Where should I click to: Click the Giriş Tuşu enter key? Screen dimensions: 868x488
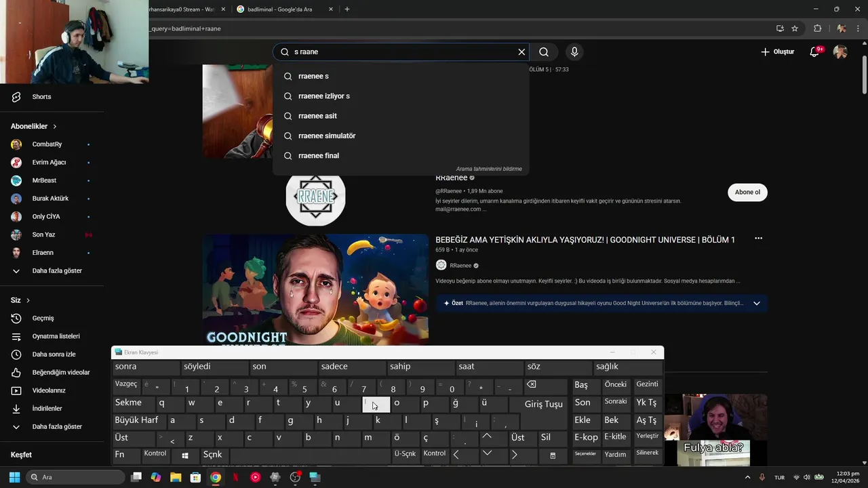tap(544, 404)
